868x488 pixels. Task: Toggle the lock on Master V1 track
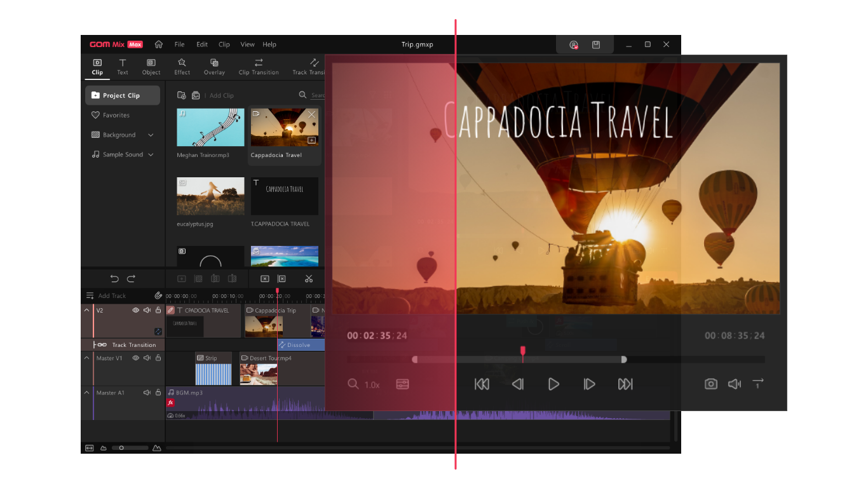coord(158,358)
